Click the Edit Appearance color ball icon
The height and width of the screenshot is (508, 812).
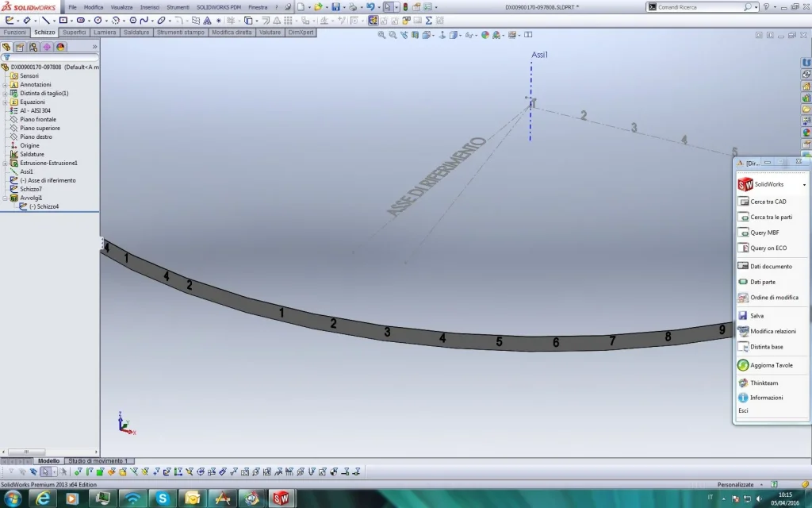pyautogui.click(x=485, y=35)
